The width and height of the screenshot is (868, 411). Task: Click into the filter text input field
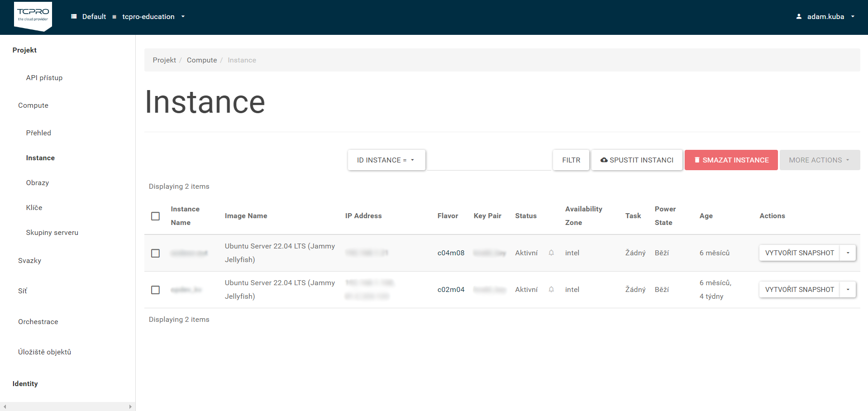point(489,160)
